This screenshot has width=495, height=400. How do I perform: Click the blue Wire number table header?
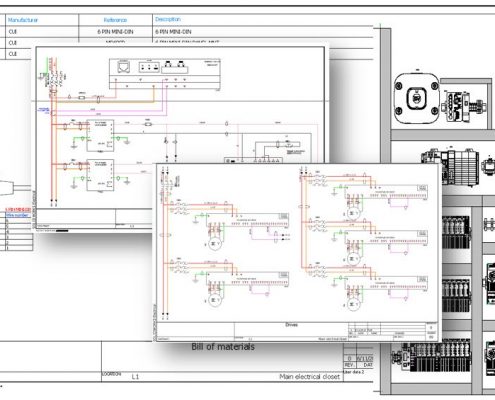coord(17,215)
